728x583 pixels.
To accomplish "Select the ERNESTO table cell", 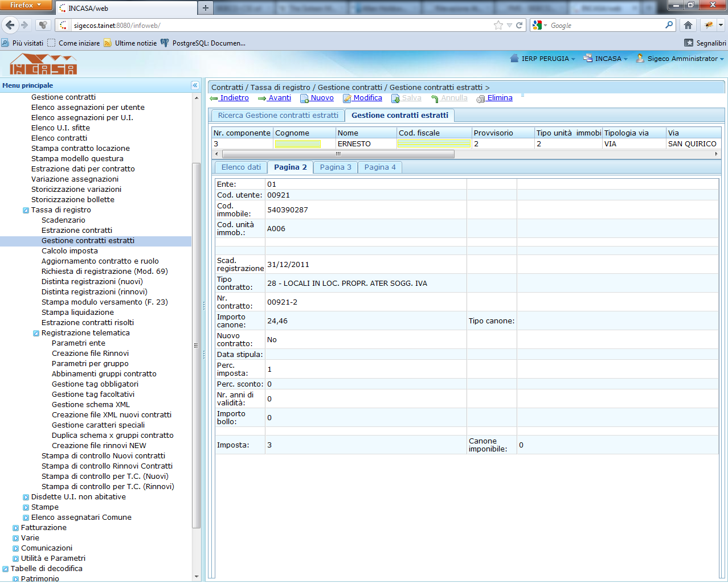I will (x=366, y=144).
